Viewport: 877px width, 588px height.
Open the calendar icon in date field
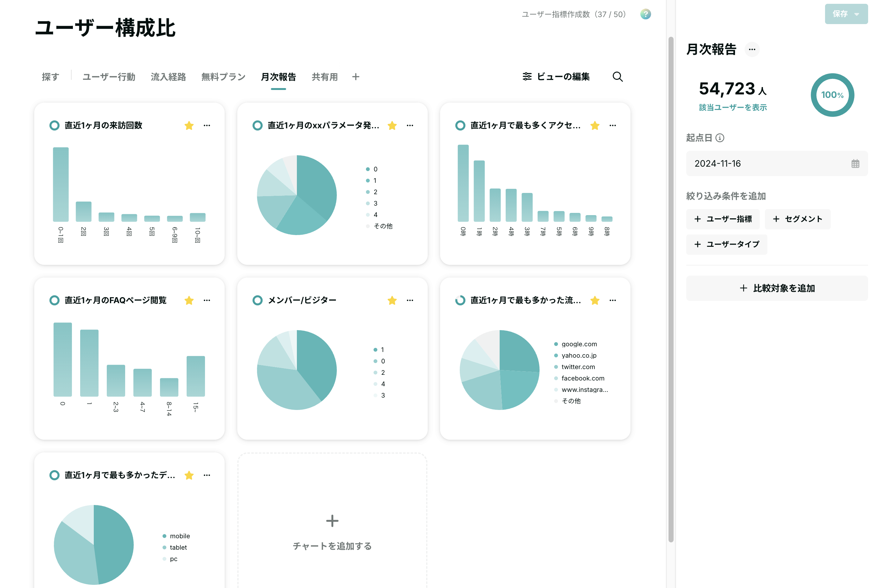pos(855,163)
